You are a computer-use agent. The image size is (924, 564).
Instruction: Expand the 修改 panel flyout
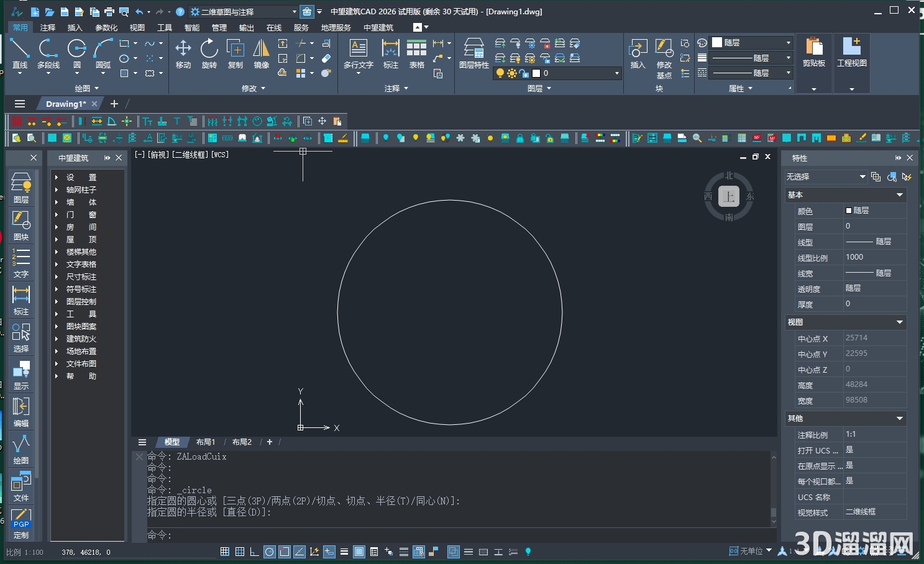click(x=253, y=89)
